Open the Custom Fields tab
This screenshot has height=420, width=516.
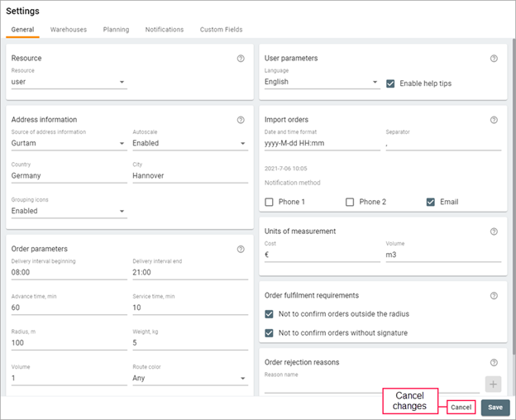click(x=221, y=30)
